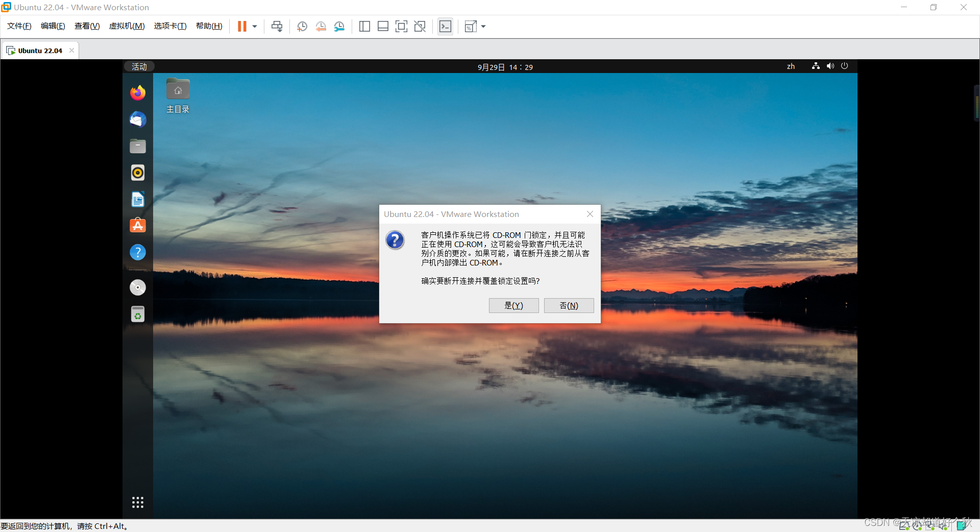Select the Ubuntu 22.04 VM tab
Screen dimensions: 980x532
(x=40, y=51)
